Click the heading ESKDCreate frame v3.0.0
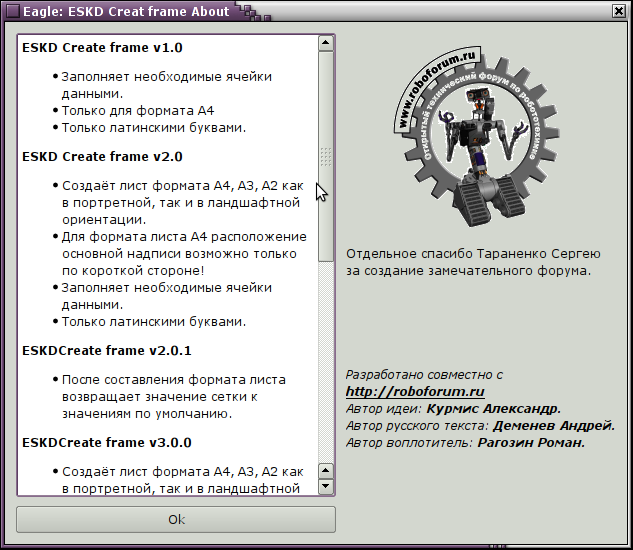The image size is (633, 550). (107, 443)
